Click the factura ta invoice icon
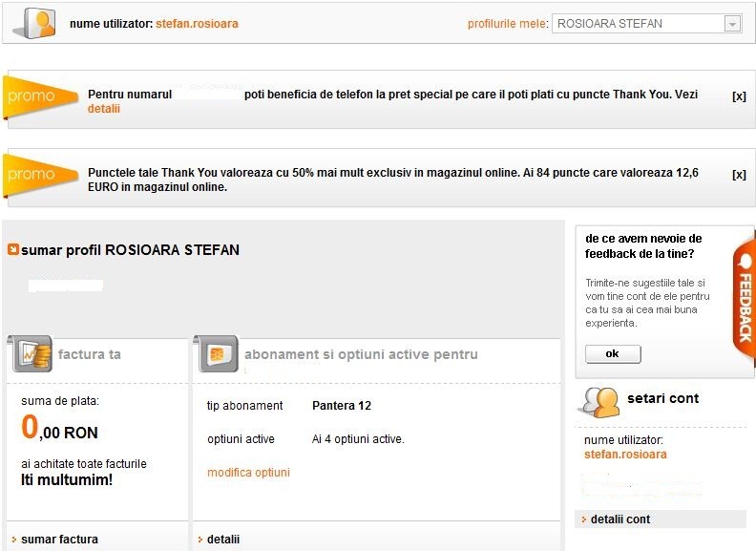 [31, 353]
